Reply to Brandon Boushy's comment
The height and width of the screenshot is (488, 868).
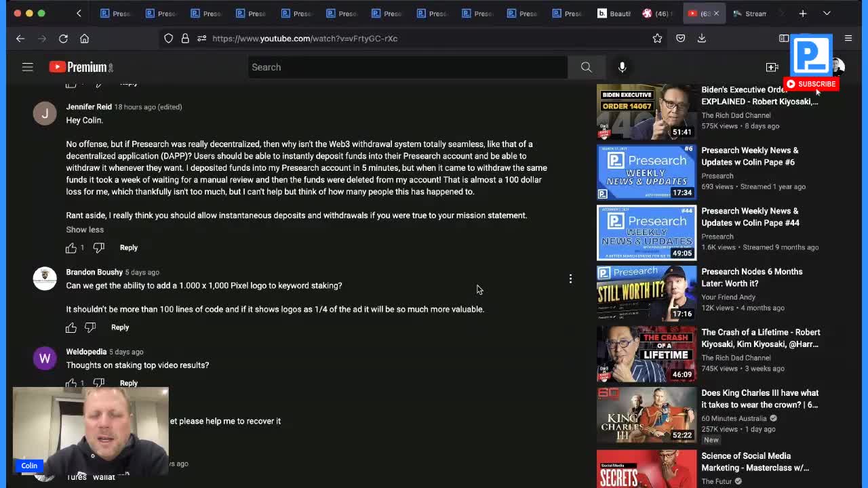point(120,327)
